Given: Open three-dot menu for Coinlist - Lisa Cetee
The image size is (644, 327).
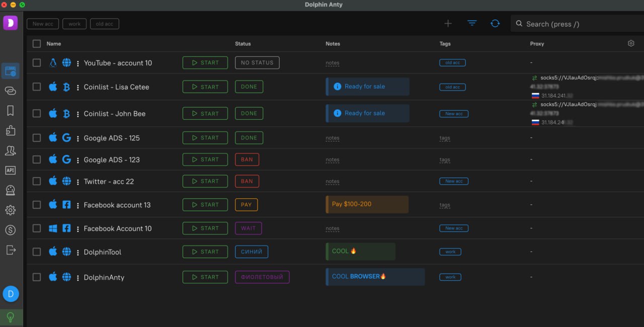Looking at the screenshot, I should pos(77,88).
